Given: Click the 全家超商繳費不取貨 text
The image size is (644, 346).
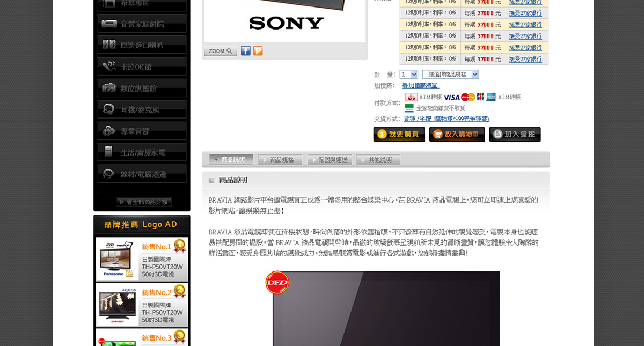Looking at the screenshot, I should click(441, 108).
